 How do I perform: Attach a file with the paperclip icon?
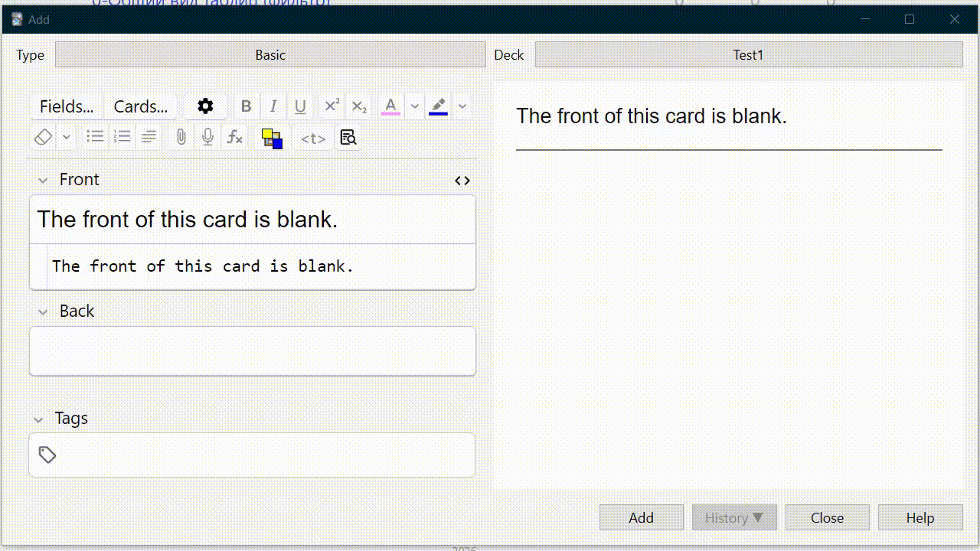click(x=181, y=137)
